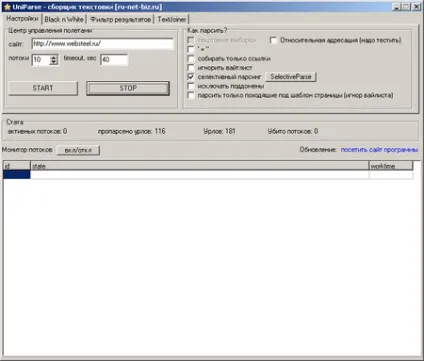Image resolution: width=424 pixels, height=361 pixels.
Task: Click активных потоков: 0 stat text
Action: click(37, 131)
